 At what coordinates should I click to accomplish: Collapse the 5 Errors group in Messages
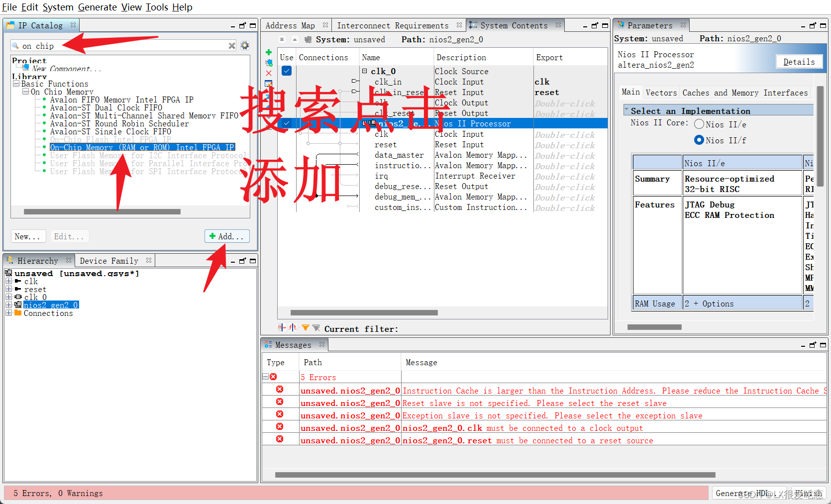coord(266,377)
